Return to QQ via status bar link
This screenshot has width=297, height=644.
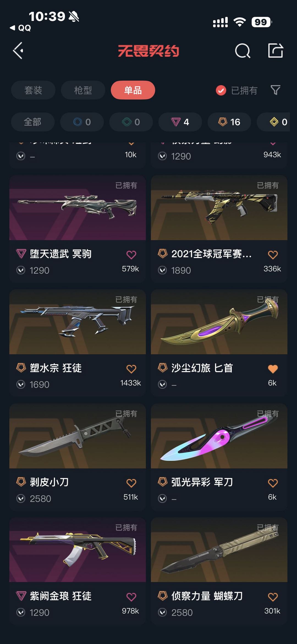coord(20,28)
